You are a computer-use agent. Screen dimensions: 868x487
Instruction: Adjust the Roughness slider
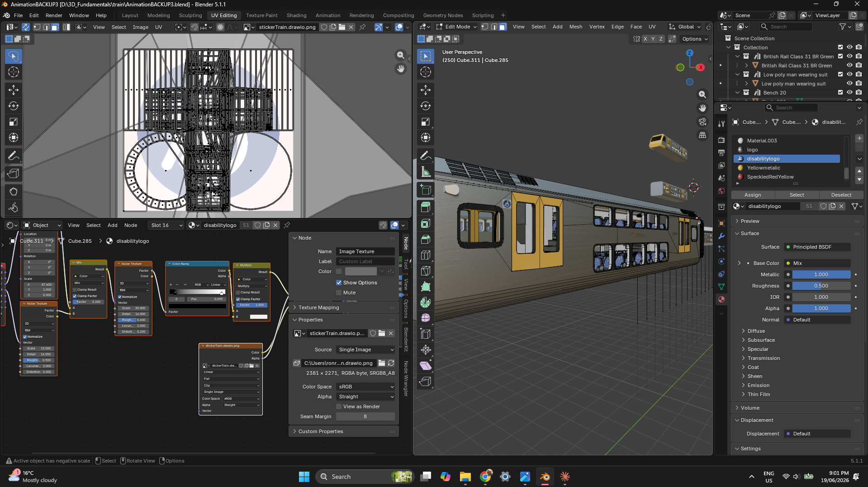point(821,286)
